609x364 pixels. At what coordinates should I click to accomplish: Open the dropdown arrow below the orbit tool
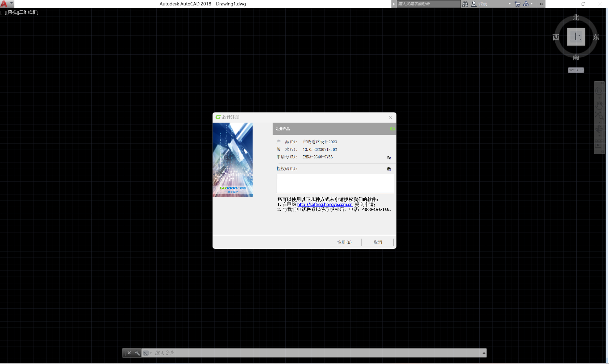(600, 136)
